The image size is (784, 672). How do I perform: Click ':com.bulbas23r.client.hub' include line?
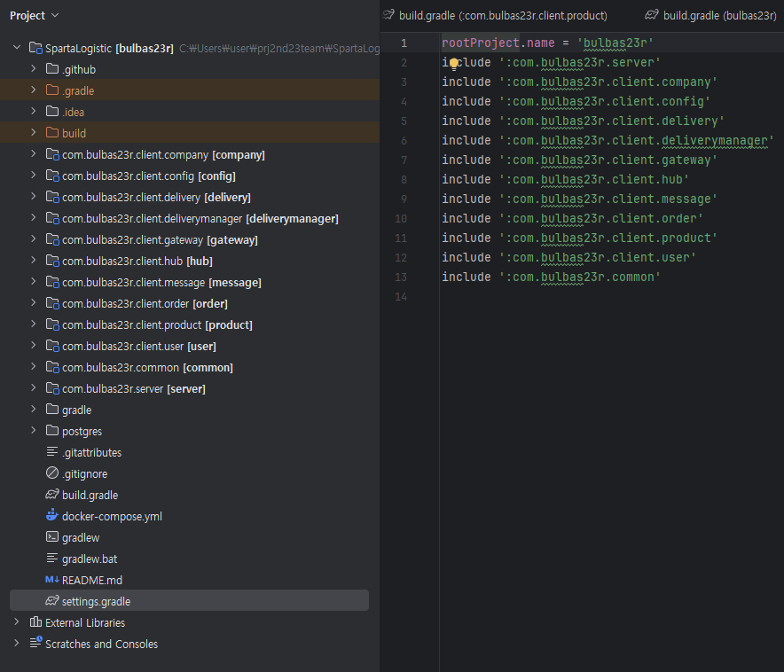(566, 179)
